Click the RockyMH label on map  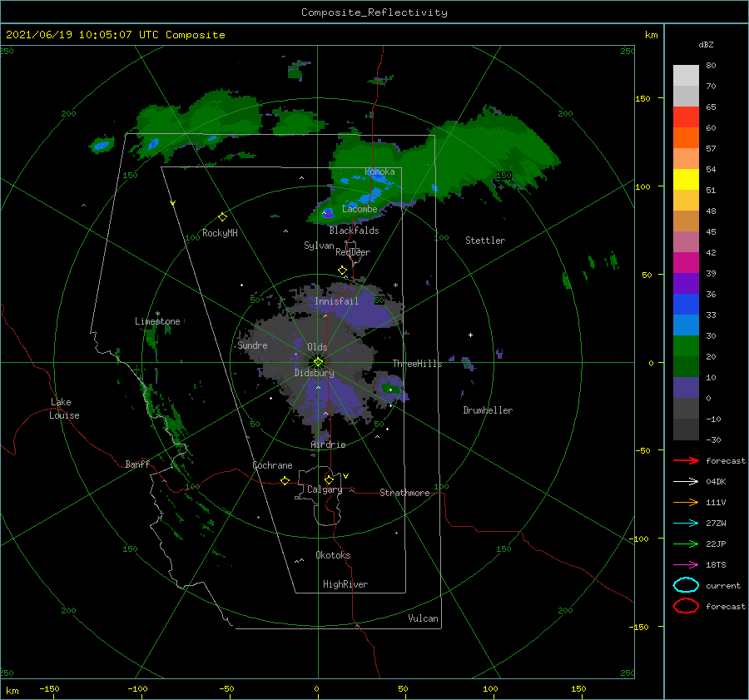[x=220, y=233]
